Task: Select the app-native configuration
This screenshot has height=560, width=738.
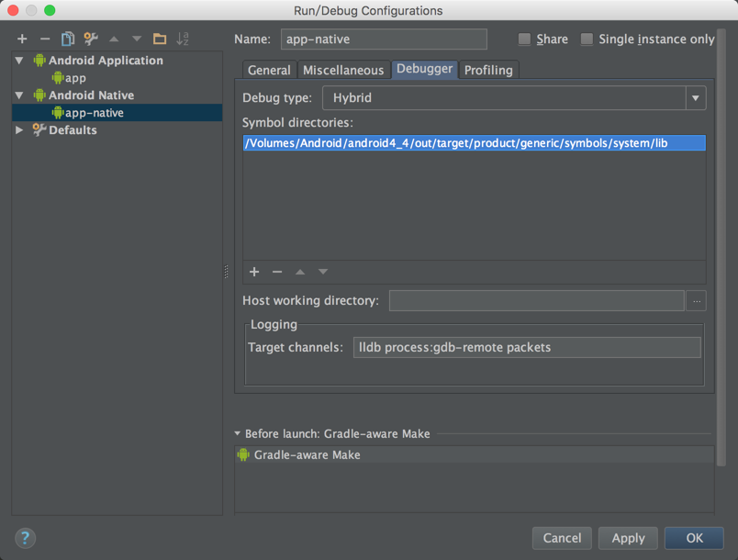Action: [117, 113]
